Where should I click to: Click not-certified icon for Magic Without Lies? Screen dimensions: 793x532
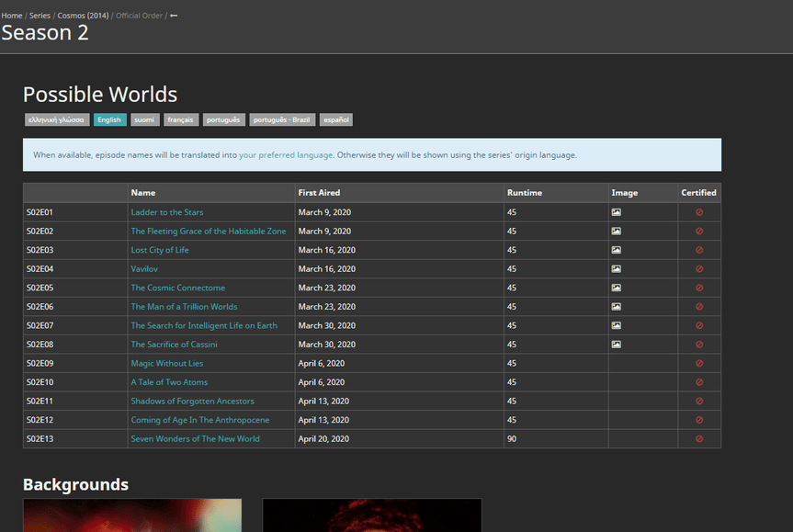[699, 363]
